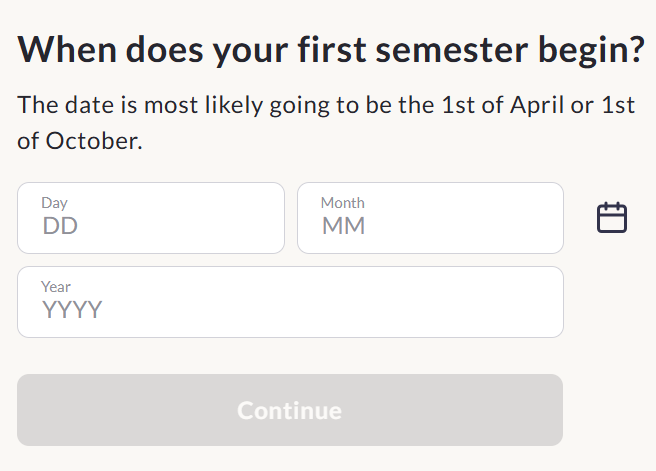
Task: Click the small "Month" field label
Action: pyautogui.click(x=343, y=203)
